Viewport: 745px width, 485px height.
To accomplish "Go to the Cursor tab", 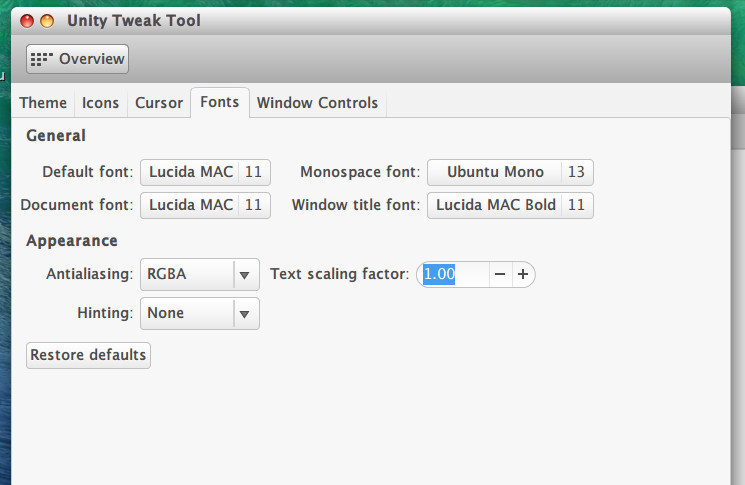I will (159, 103).
